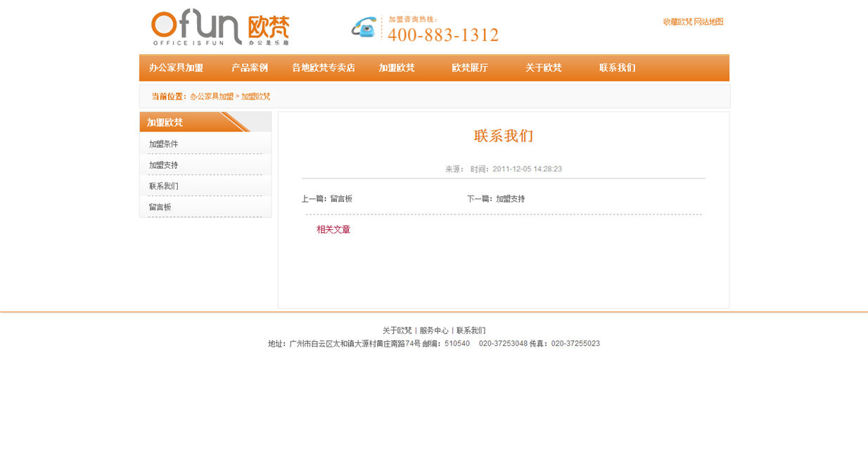Click the blue telephone icon
Image resolution: width=868 pixels, height=459 pixels.
[364, 27]
